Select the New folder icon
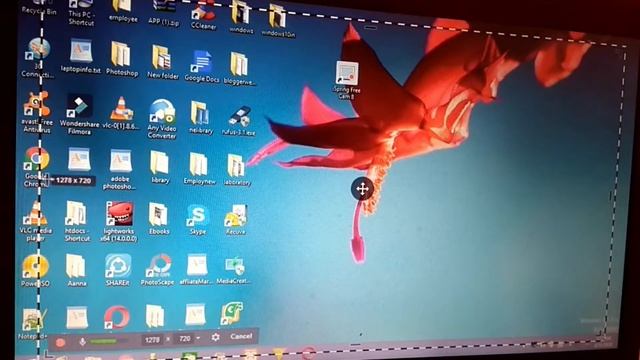Screen dimensions: 640x360 [162, 62]
